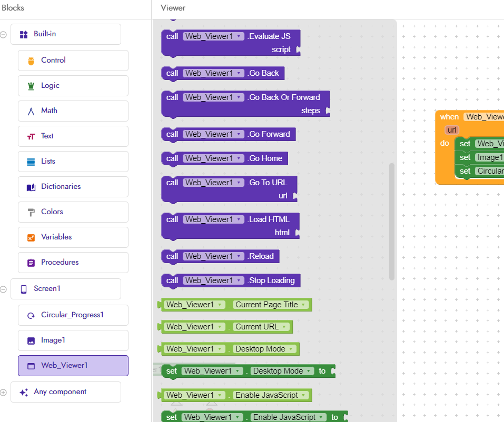The height and width of the screenshot is (422, 504).
Task: Collapse the Built-in blocks section
Action: (x=4, y=34)
